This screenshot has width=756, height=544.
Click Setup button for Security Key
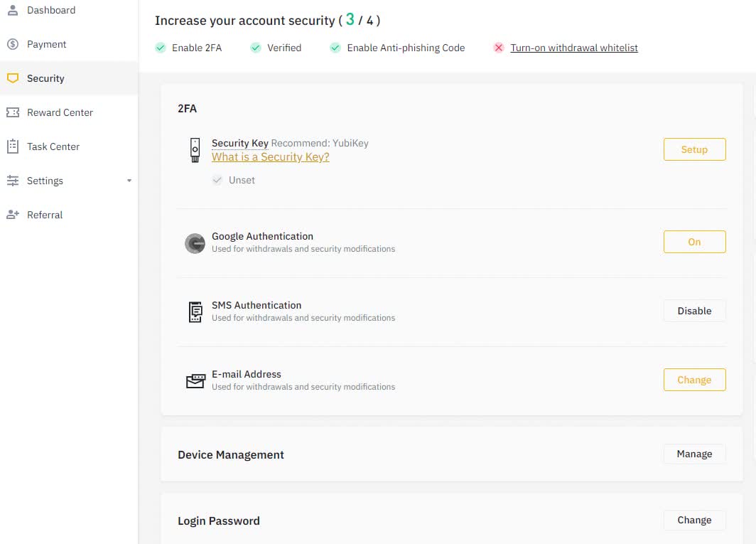(x=694, y=149)
